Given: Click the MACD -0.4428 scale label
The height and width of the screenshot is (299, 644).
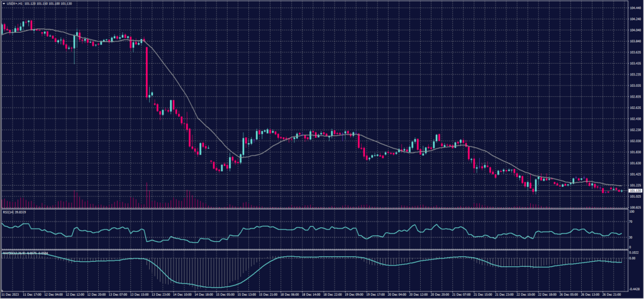Looking at the screenshot, I should coord(634,288).
